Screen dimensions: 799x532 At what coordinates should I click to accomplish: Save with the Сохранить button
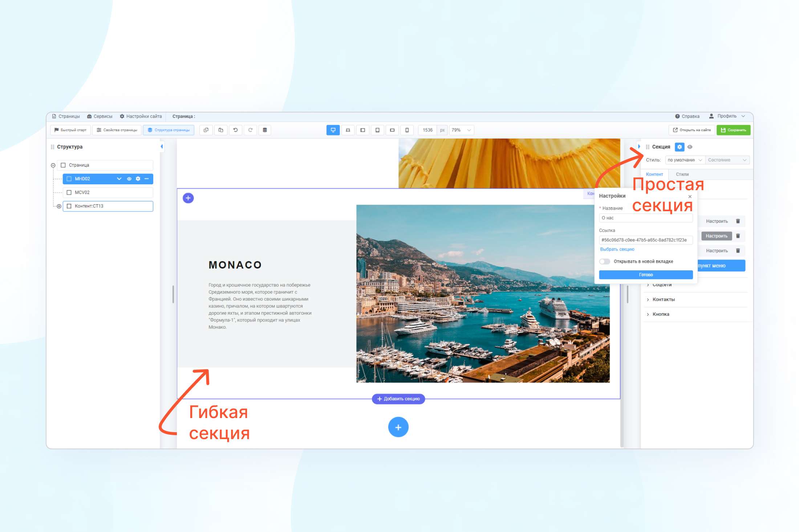(x=733, y=130)
